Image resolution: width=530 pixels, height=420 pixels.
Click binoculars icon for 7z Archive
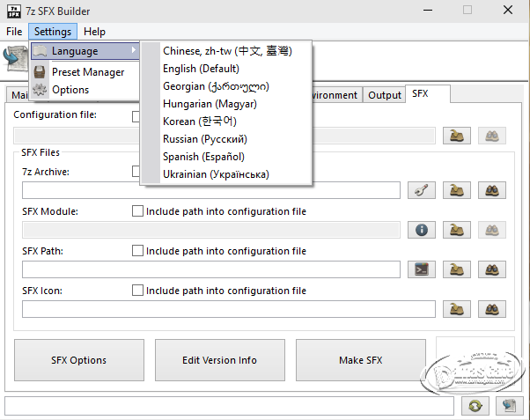[x=492, y=190]
